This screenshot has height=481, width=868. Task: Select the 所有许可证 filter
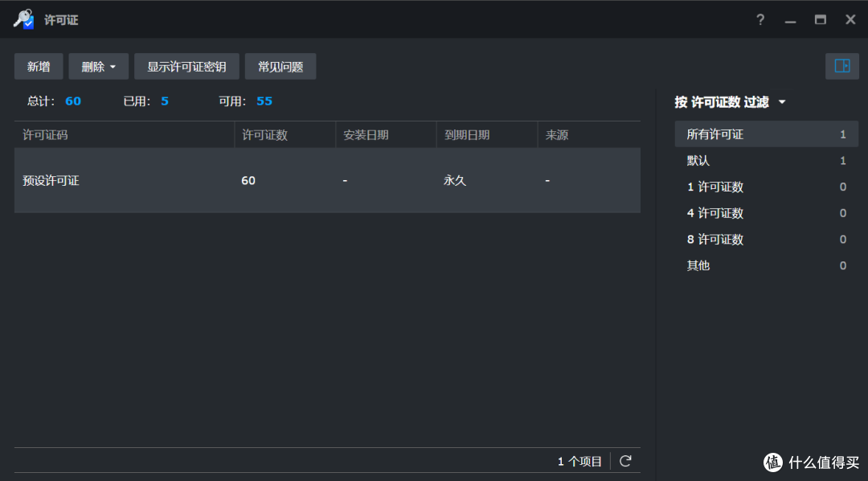pos(766,134)
